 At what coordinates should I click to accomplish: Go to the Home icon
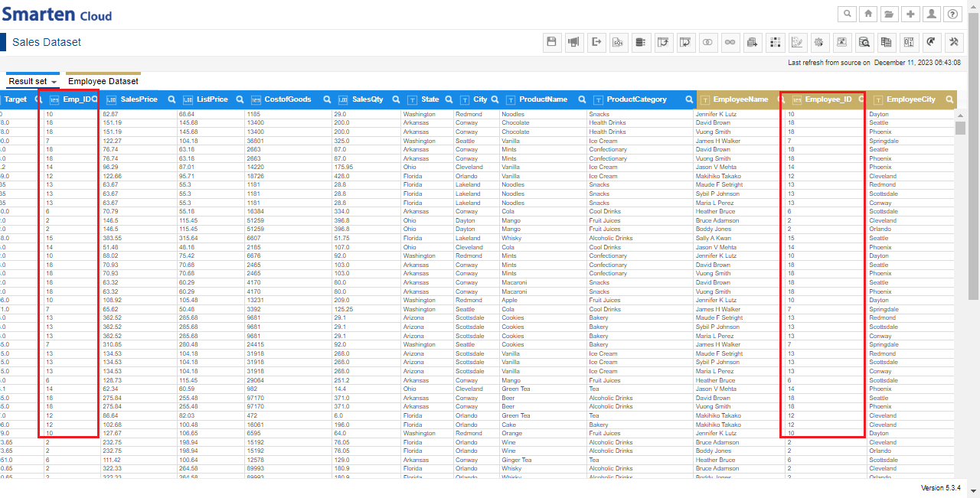coord(868,14)
